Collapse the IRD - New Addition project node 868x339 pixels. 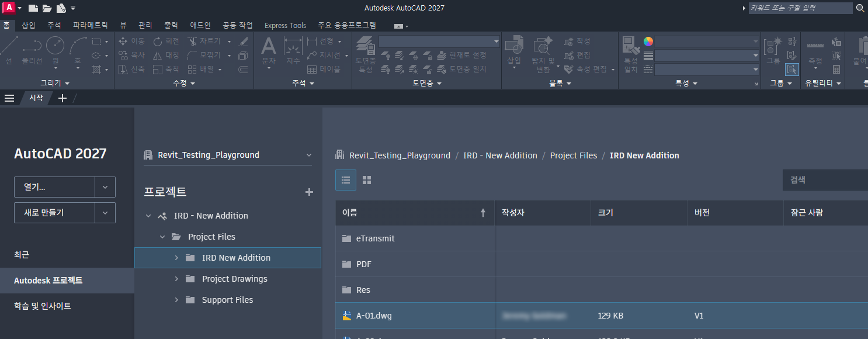click(x=148, y=216)
